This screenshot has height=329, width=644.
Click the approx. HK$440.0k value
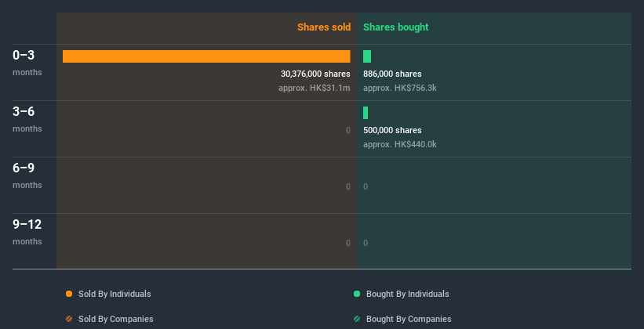(x=399, y=144)
